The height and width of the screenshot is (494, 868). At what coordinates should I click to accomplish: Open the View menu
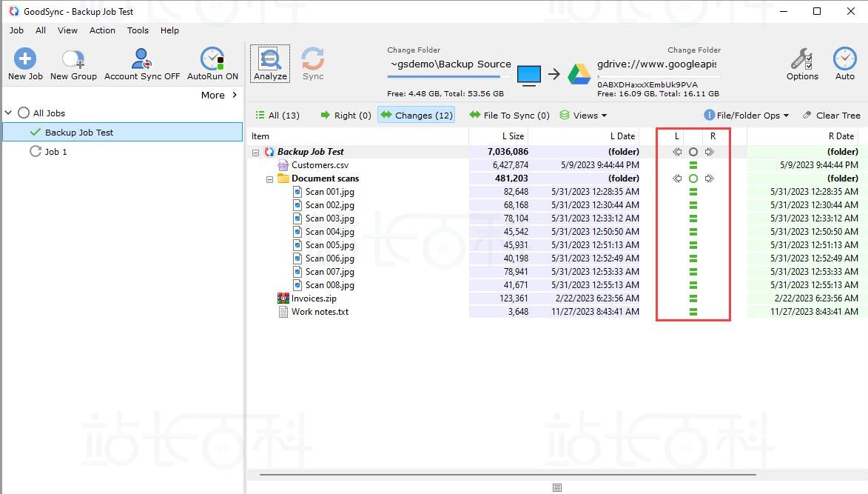click(x=67, y=30)
